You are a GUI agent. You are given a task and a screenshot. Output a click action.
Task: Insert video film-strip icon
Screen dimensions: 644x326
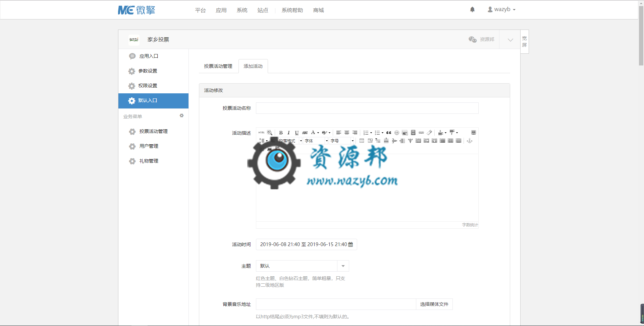413,133
